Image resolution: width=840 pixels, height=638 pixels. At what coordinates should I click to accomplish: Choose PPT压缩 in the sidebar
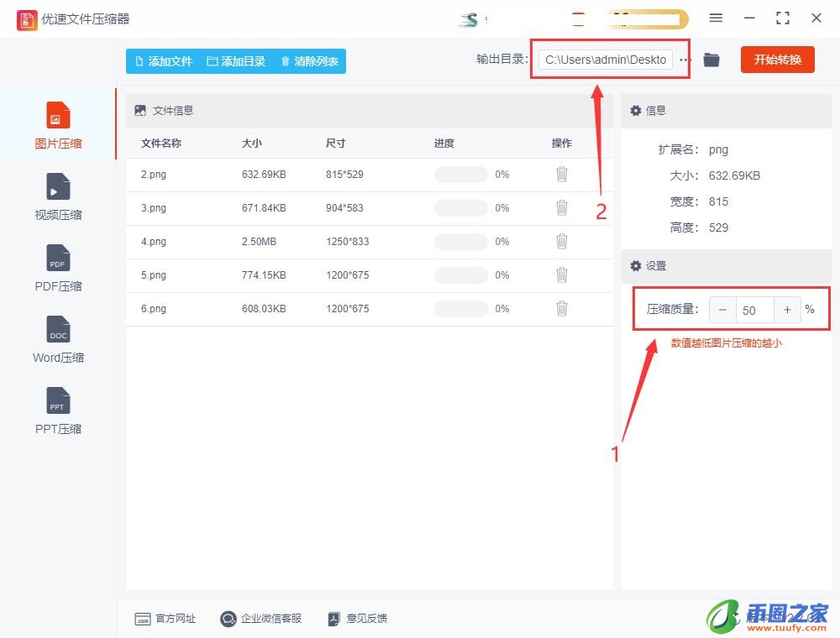point(58,411)
